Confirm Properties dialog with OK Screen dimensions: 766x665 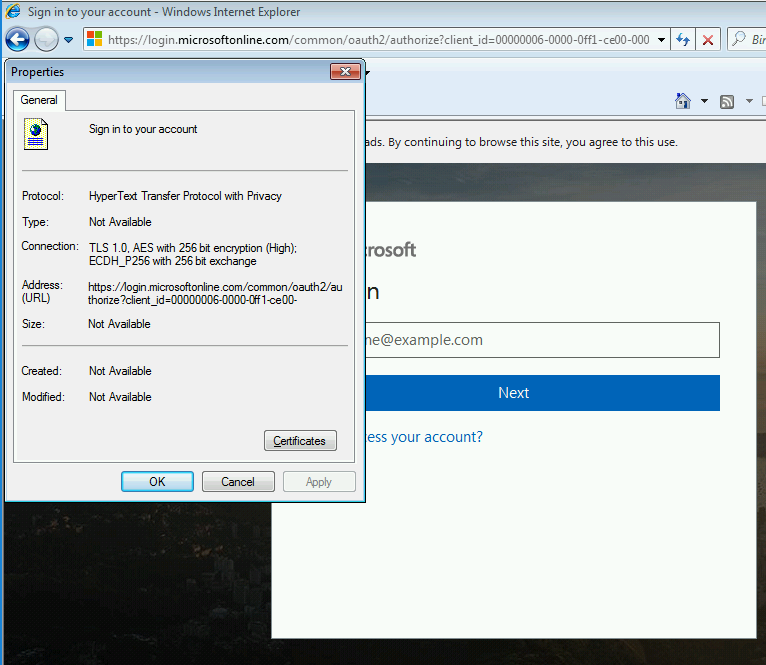157,482
